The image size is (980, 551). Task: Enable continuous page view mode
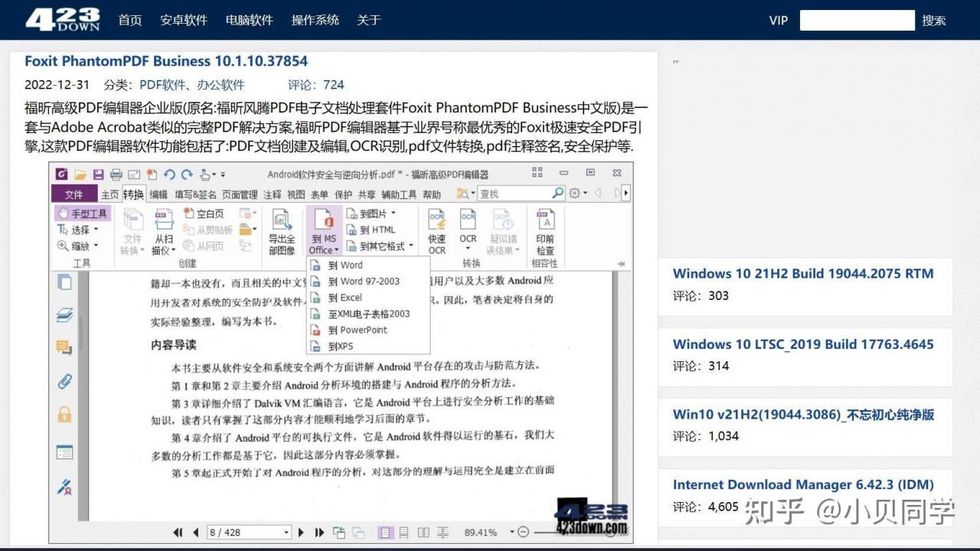(x=403, y=532)
